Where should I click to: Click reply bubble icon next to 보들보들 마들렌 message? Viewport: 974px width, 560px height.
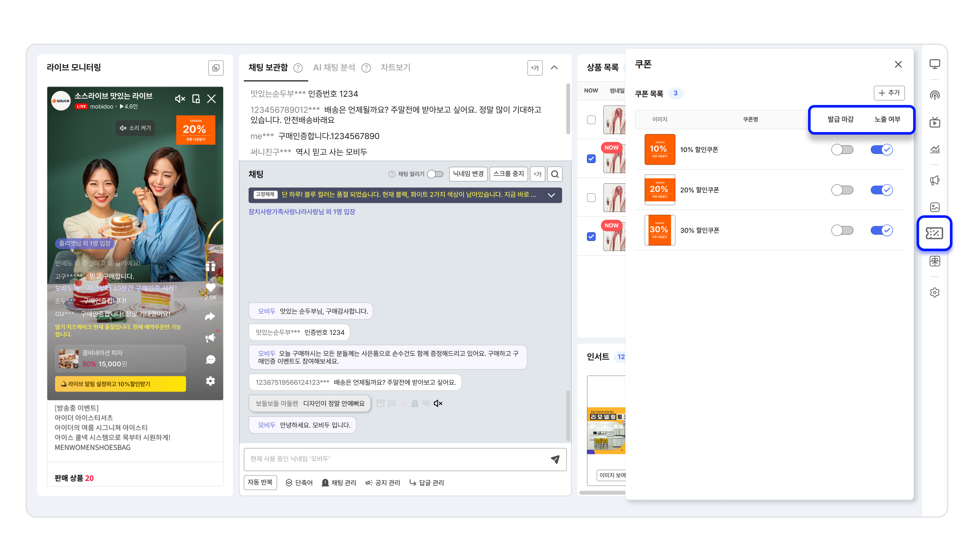click(392, 403)
